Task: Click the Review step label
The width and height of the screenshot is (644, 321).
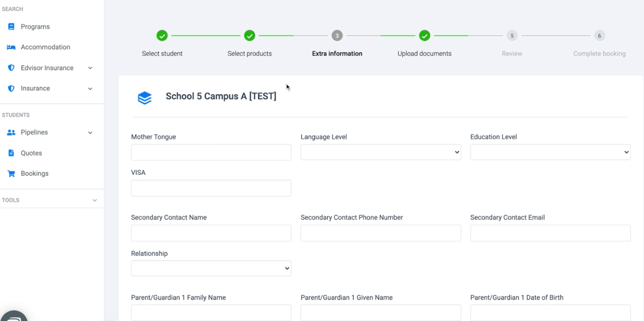Action: (512, 54)
